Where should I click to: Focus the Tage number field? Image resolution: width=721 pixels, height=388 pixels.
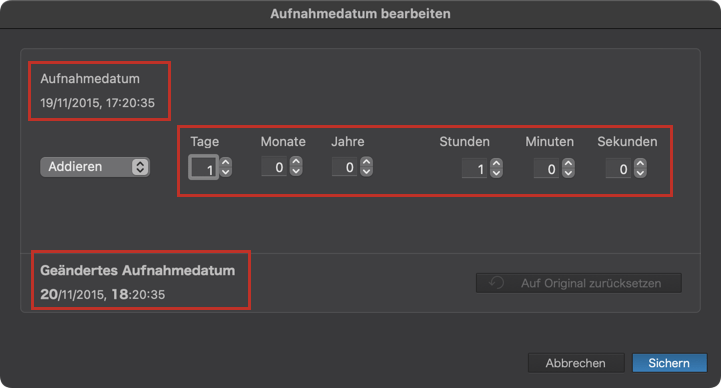click(203, 167)
